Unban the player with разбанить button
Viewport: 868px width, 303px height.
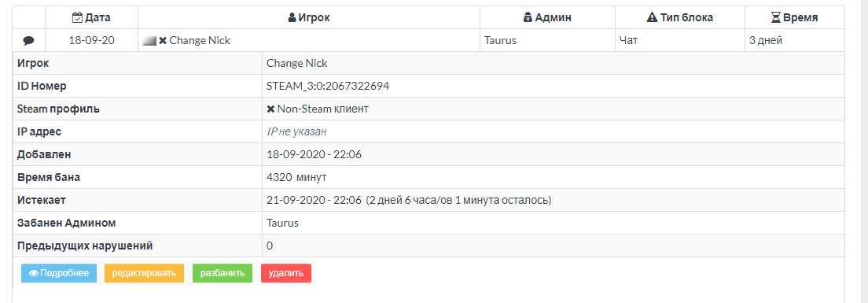[x=223, y=273]
